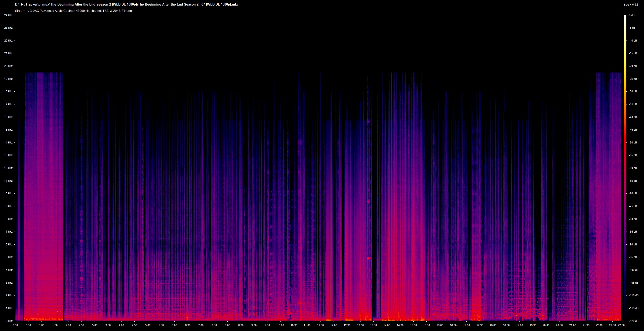Click the dB color gradient scale bar
644x331 pixels.
(x=625, y=168)
